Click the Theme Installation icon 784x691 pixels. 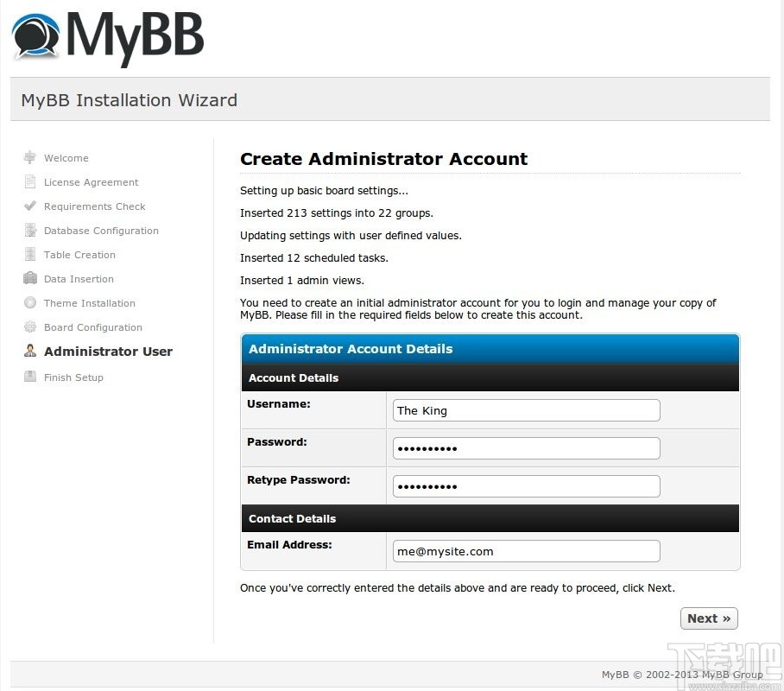point(32,303)
